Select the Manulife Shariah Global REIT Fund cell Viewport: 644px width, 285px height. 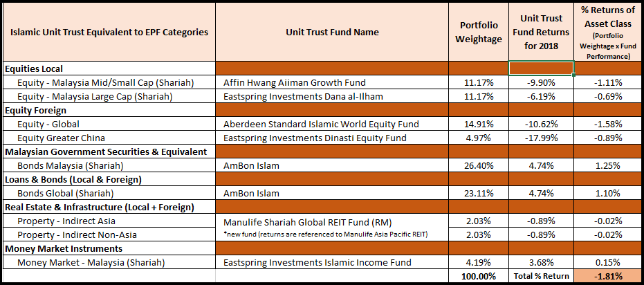(332, 228)
